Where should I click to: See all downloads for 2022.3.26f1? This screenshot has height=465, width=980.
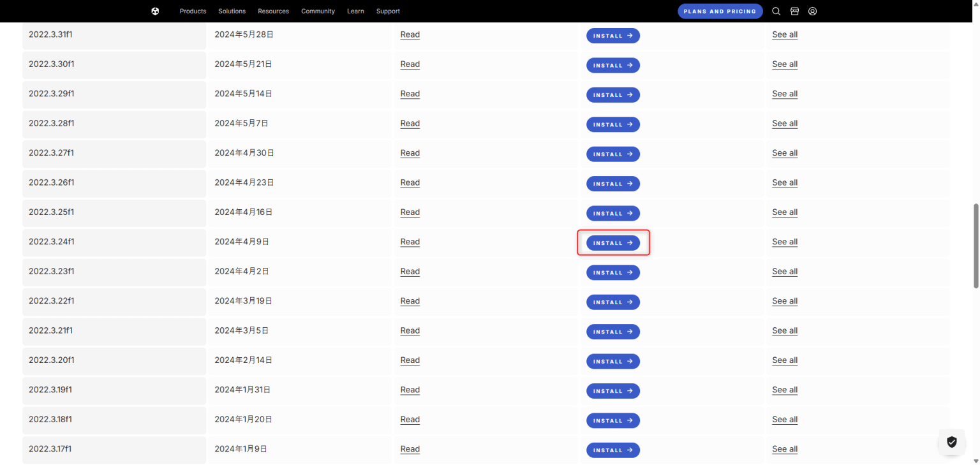click(784, 182)
